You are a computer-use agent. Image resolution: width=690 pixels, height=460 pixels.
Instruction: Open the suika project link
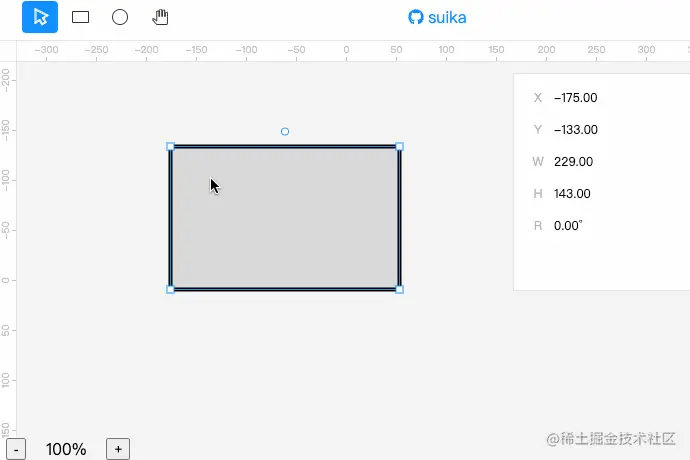(447, 18)
